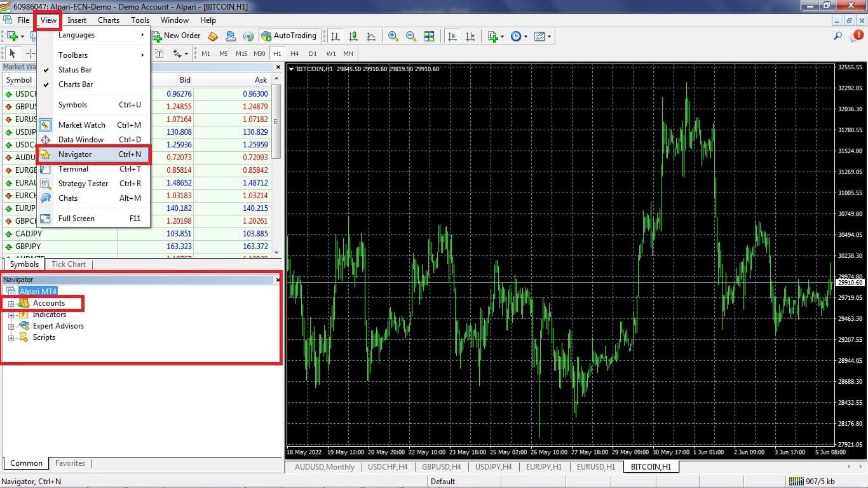Screen dimensions: 868x488
Task: Select the arrow cursor tool
Action: coord(12,53)
